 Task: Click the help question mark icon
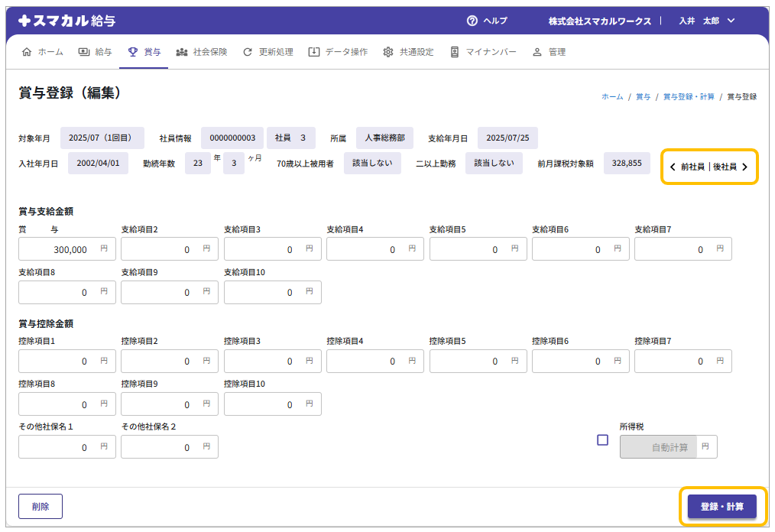pyautogui.click(x=472, y=21)
